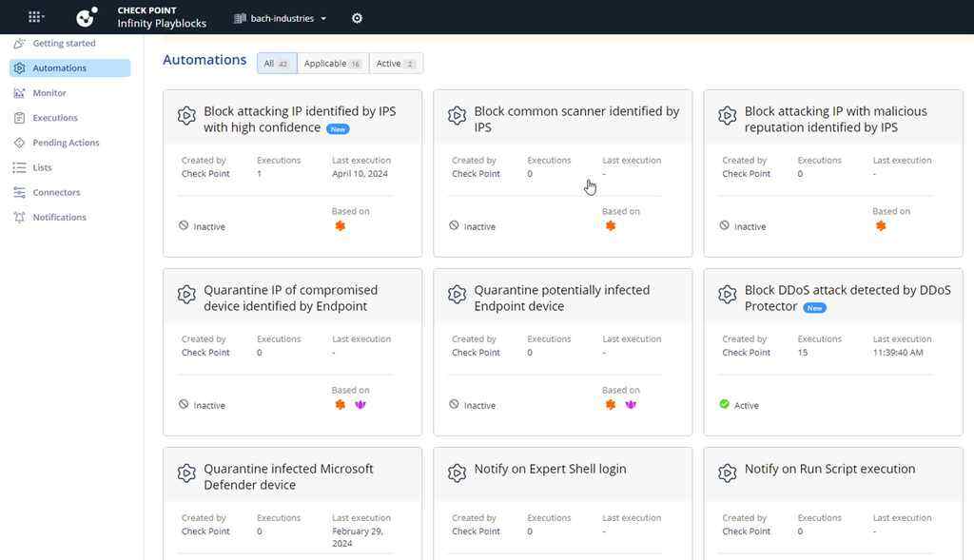Open 'Block attacking IP with malicious reputation' automation
Viewport: 974px width, 560px height.
(835, 119)
